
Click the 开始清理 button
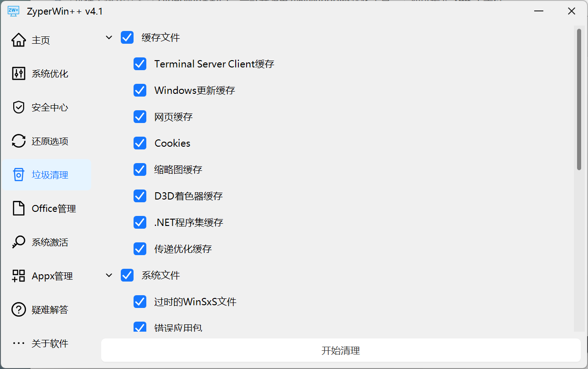tap(341, 350)
